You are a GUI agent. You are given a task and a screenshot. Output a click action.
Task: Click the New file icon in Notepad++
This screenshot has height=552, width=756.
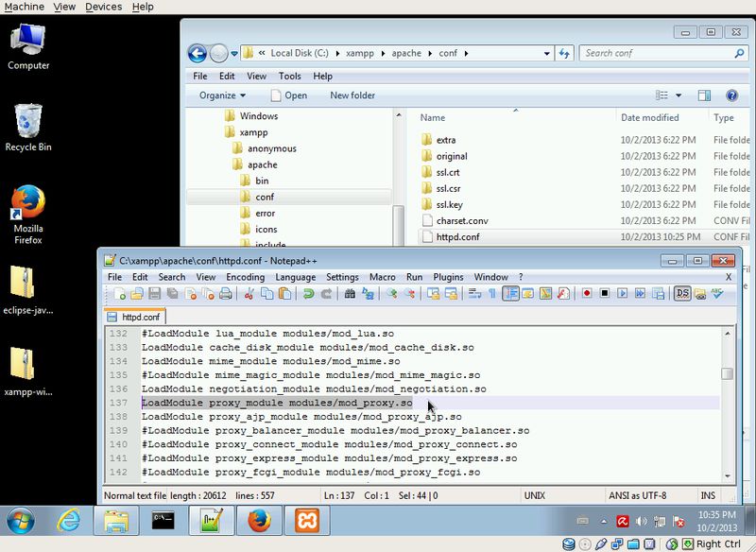point(113,294)
